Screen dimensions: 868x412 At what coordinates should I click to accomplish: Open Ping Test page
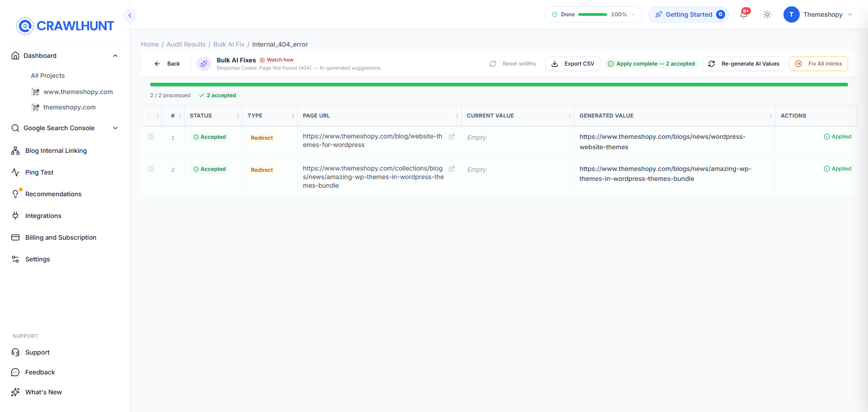[x=39, y=172]
